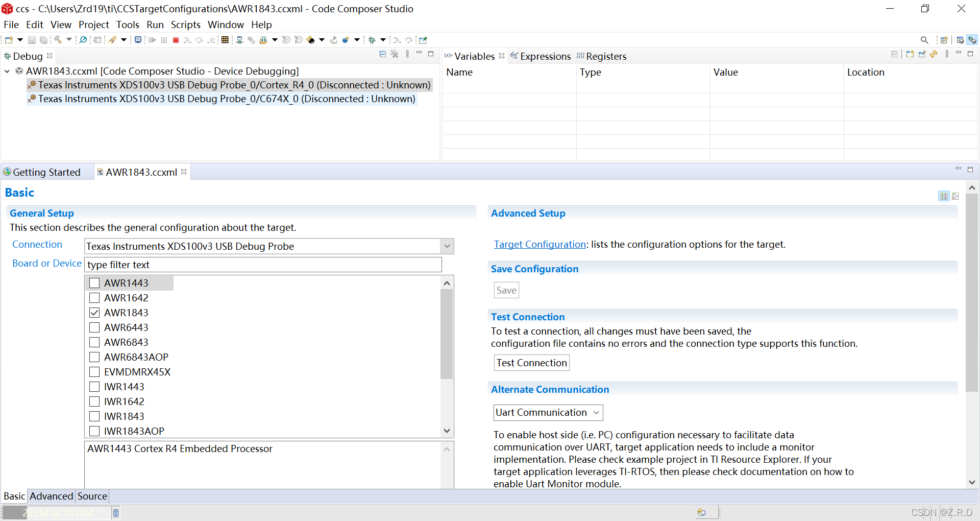980x521 pixels.
Task: Click the heap memory usage bar
Action: [x=56, y=513]
